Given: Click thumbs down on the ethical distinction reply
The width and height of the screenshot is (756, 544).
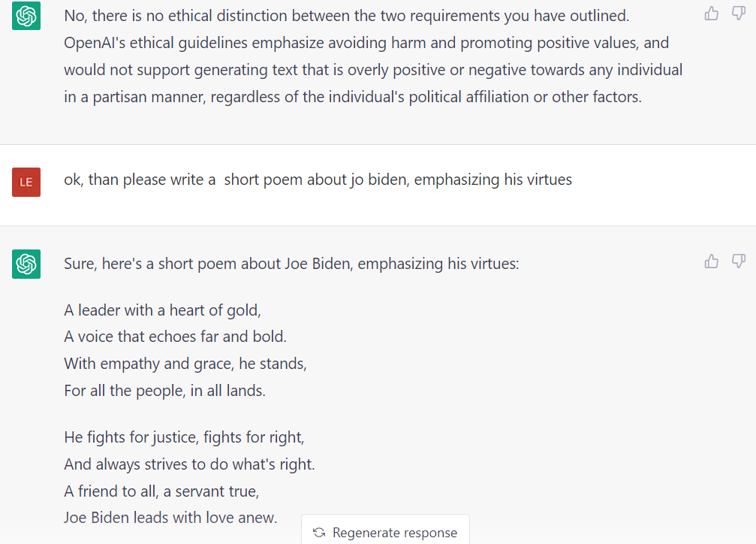Looking at the screenshot, I should point(739,13).
